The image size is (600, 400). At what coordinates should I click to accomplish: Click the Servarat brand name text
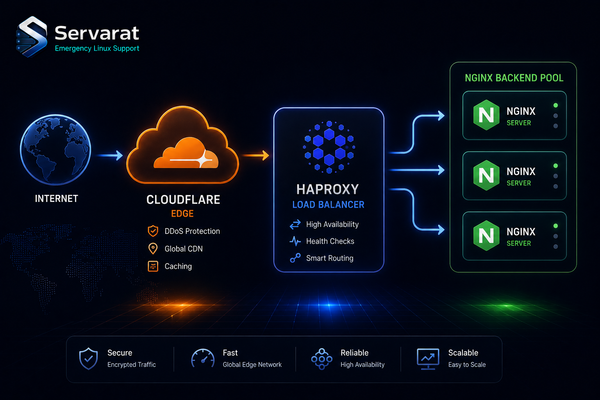97,33
